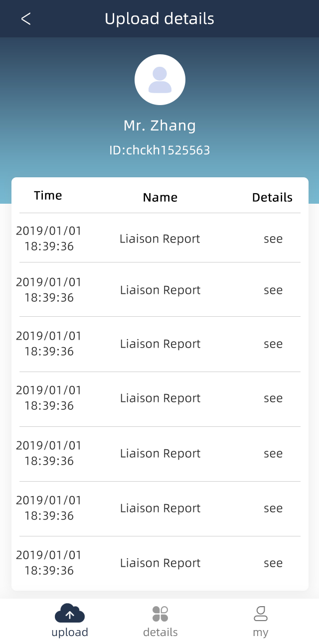Open the details tab label
319x644 pixels.
[x=160, y=632]
